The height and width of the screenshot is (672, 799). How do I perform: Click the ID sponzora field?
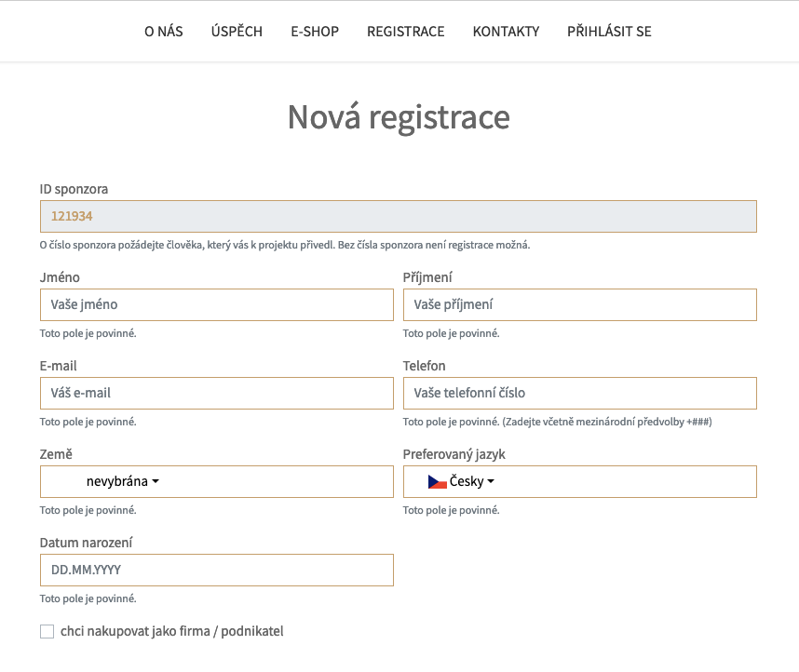point(398,216)
